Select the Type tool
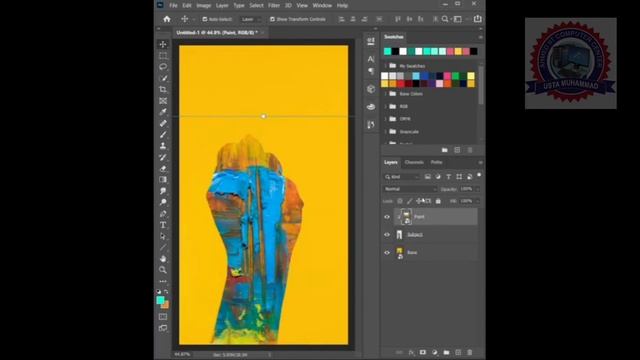 point(163,225)
